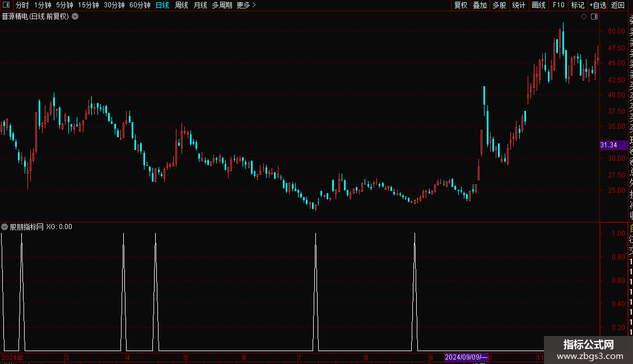
Task: Select the 30分钟 timeframe
Action: [114, 5]
